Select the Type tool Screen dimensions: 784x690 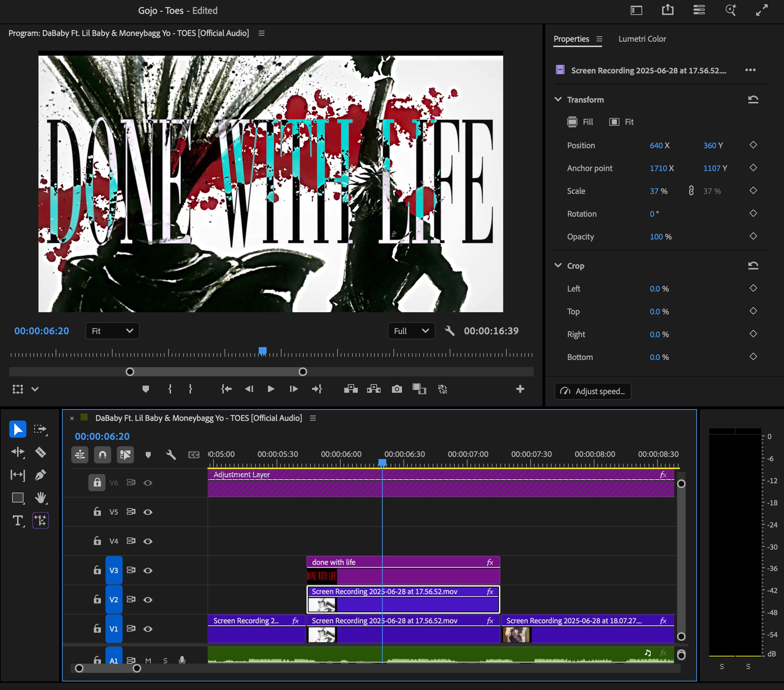pyautogui.click(x=18, y=520)
